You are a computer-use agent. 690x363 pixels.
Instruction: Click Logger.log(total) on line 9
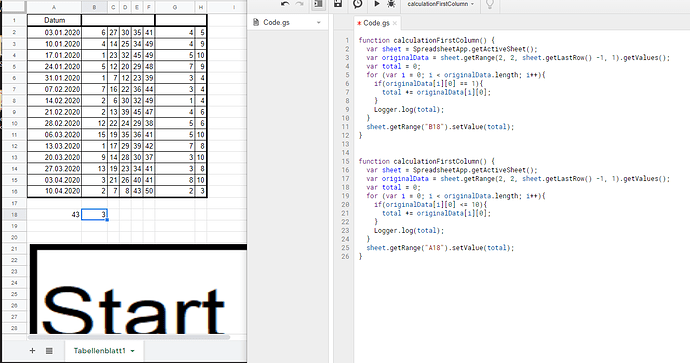point(409,110)
